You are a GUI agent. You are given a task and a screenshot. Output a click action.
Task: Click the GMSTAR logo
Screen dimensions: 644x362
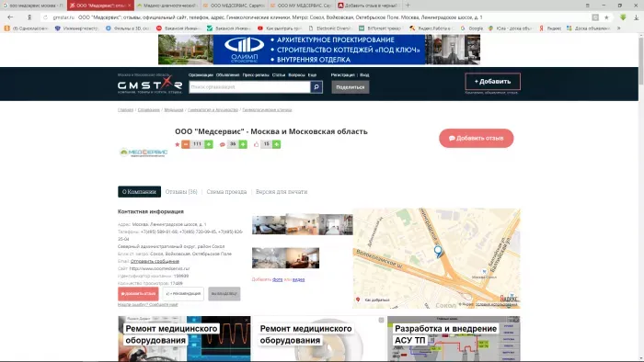pos(149,85)
